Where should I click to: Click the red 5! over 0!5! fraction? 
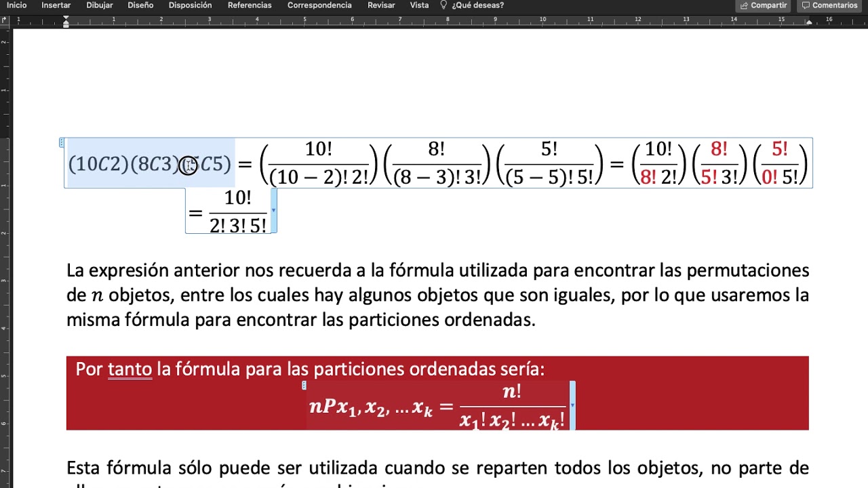[x=781, y=163]
